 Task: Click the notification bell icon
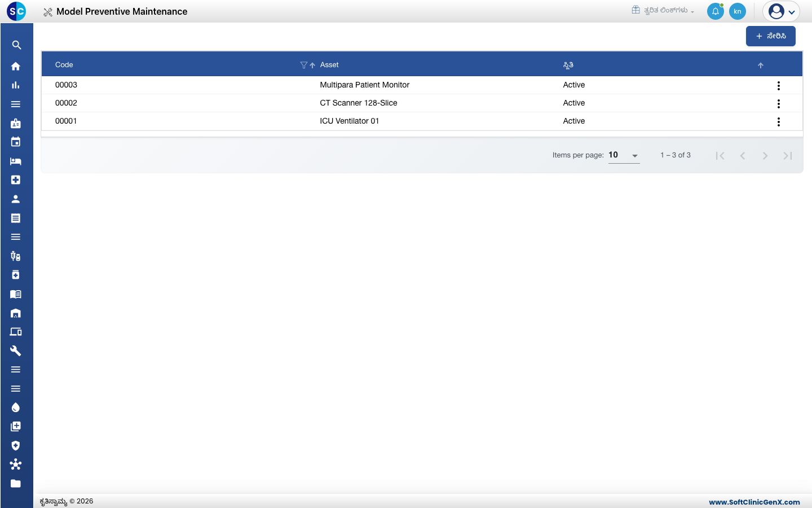coord(716,11)
